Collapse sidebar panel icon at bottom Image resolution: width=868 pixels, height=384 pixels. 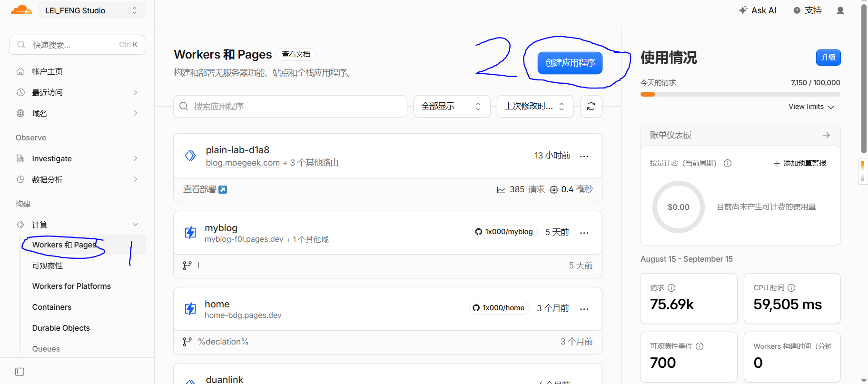(20, 372)
